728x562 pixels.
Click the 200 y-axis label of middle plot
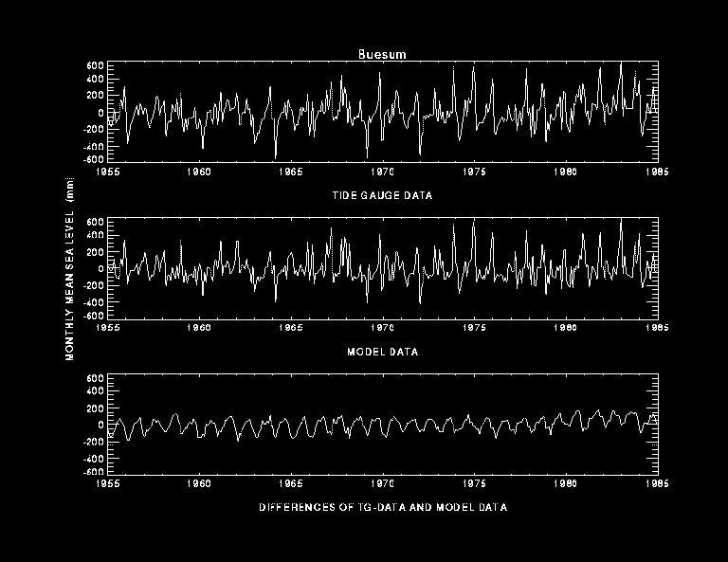click(x=94, y=252)
